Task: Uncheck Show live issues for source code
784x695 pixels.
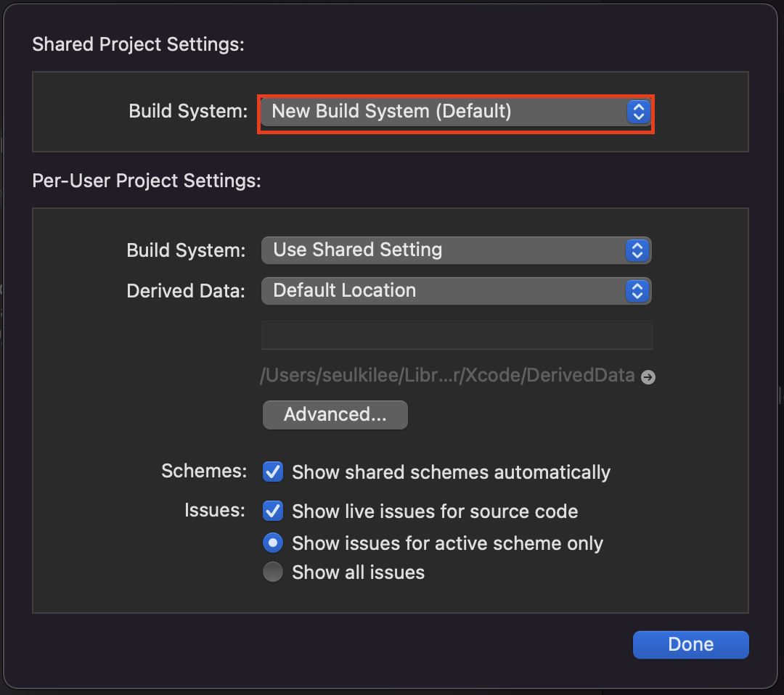Action: 273,511
